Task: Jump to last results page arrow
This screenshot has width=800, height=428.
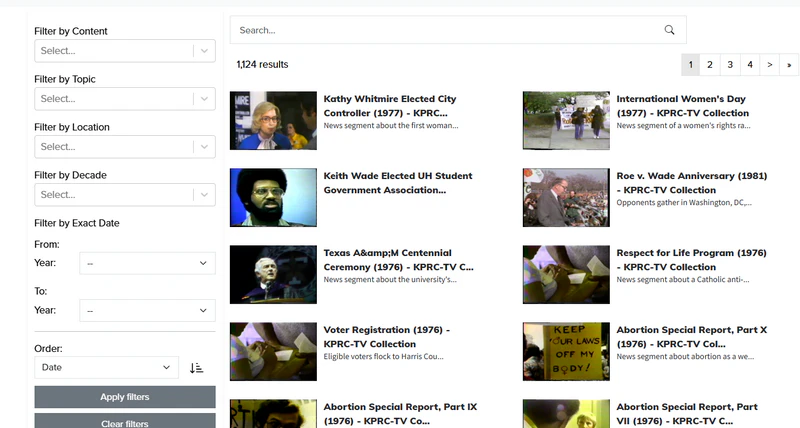Action: [x=789, y=65]
